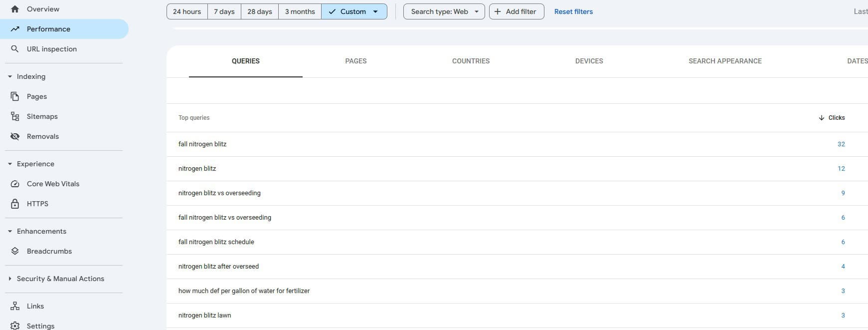Screen dimensions: 868x330
Task: Click the Sitemaps tree icon
Action: 15,116
